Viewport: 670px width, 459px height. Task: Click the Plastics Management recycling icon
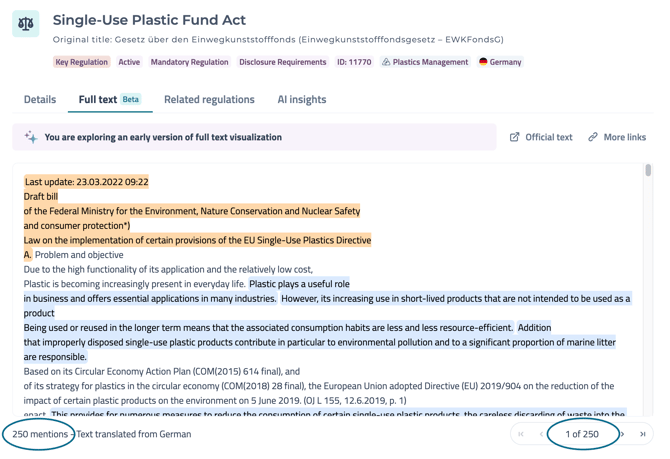pos(387,62)
